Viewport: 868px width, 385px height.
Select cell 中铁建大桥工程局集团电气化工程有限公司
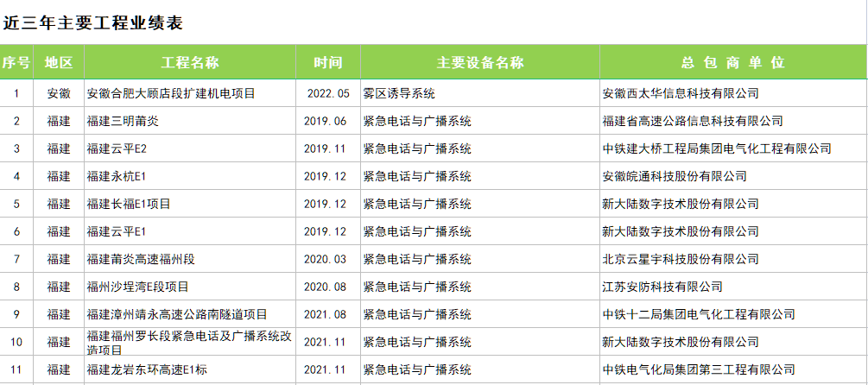point(733,148)
